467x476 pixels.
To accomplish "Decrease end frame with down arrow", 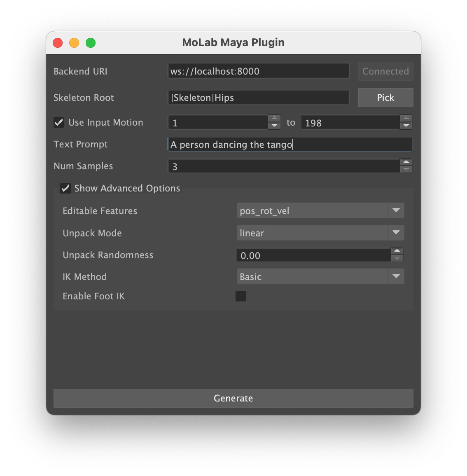I will (406, 126).
